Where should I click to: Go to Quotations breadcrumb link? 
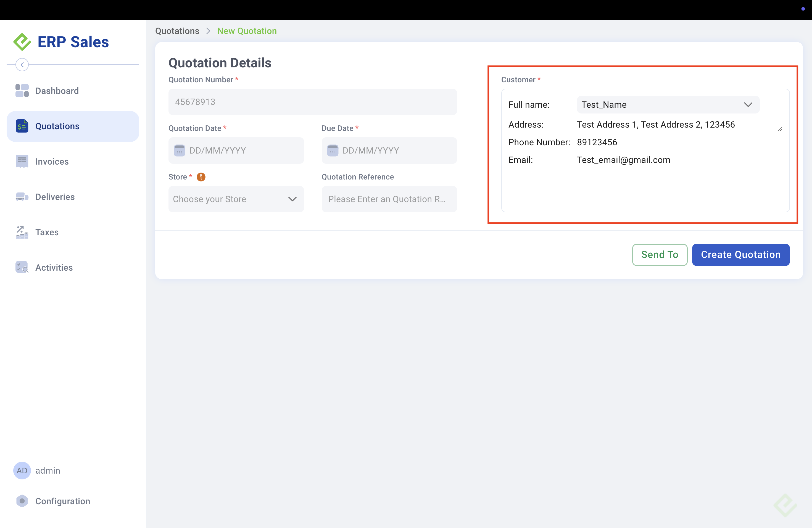pyautogui.click(x=177, y=31)
